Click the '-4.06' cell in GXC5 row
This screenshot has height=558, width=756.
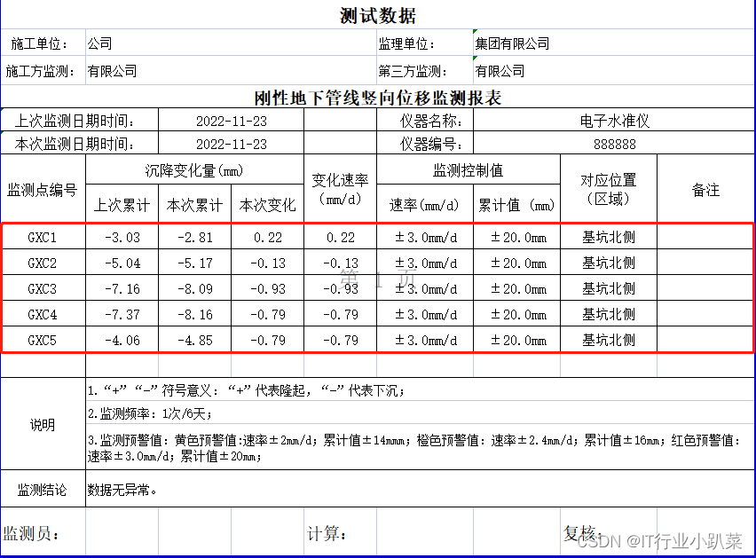122,340
